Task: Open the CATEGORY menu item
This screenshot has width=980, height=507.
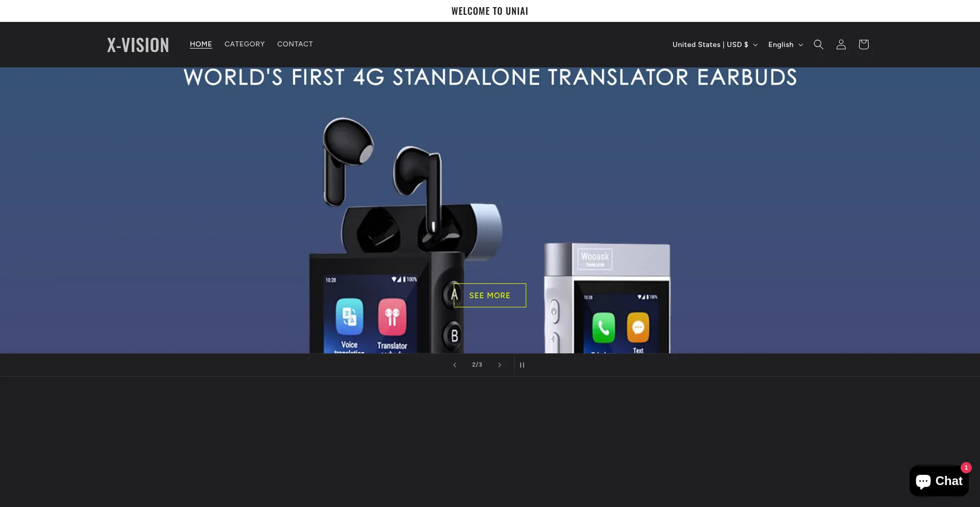Action: click(x=244, y=44)
